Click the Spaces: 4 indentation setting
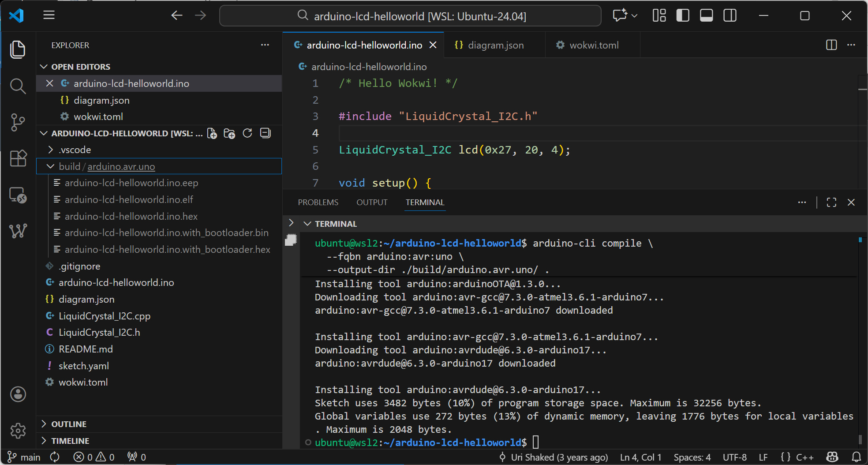868x465 pixels. pyautogui.click(x=692, y=457)
